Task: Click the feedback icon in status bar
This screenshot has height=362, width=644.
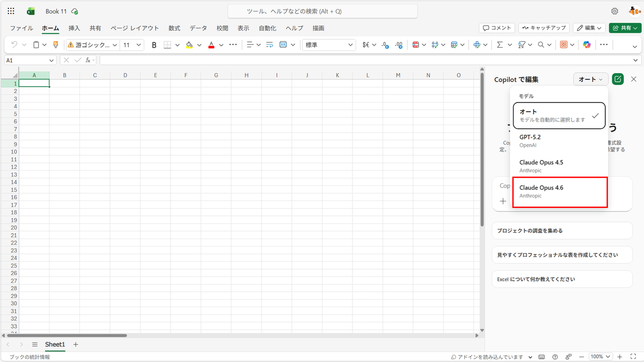Action: (568, 357)
